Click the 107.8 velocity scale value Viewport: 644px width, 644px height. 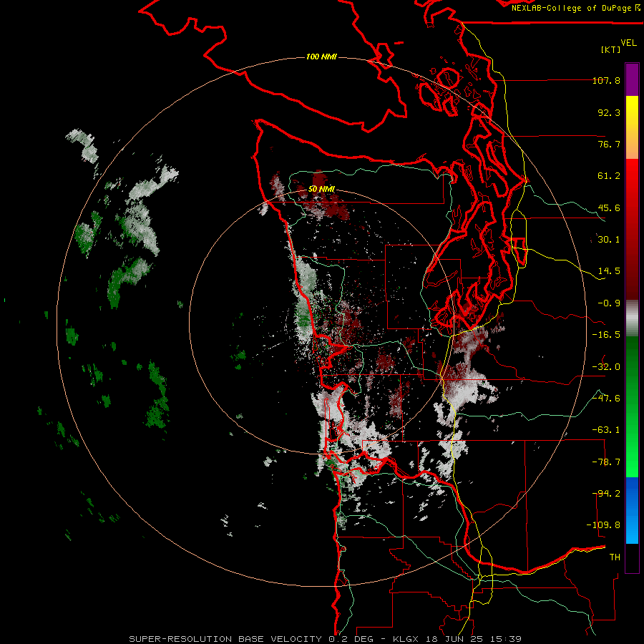[x=606, y=80]
